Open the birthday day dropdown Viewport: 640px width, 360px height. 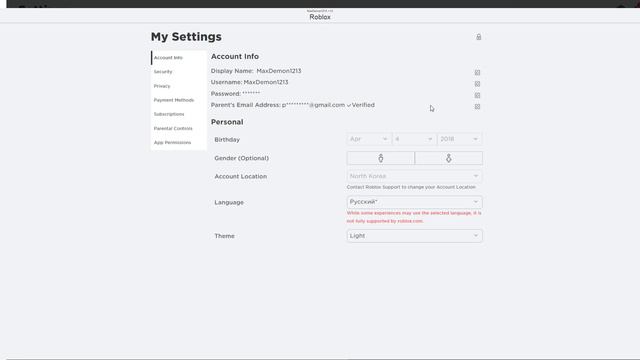point(414,139)
